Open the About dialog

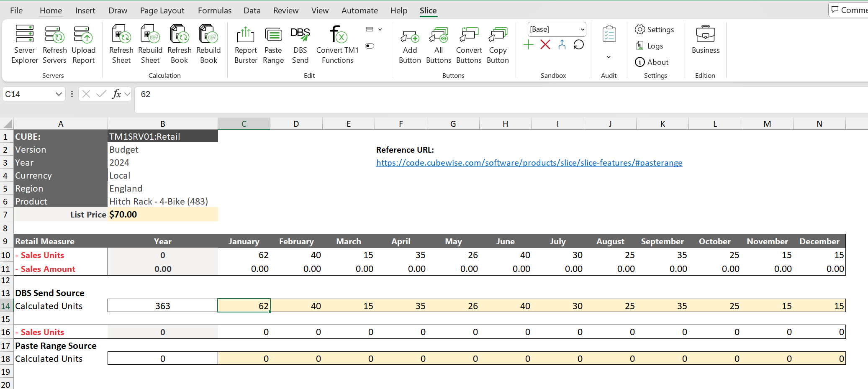coord(652,62)
